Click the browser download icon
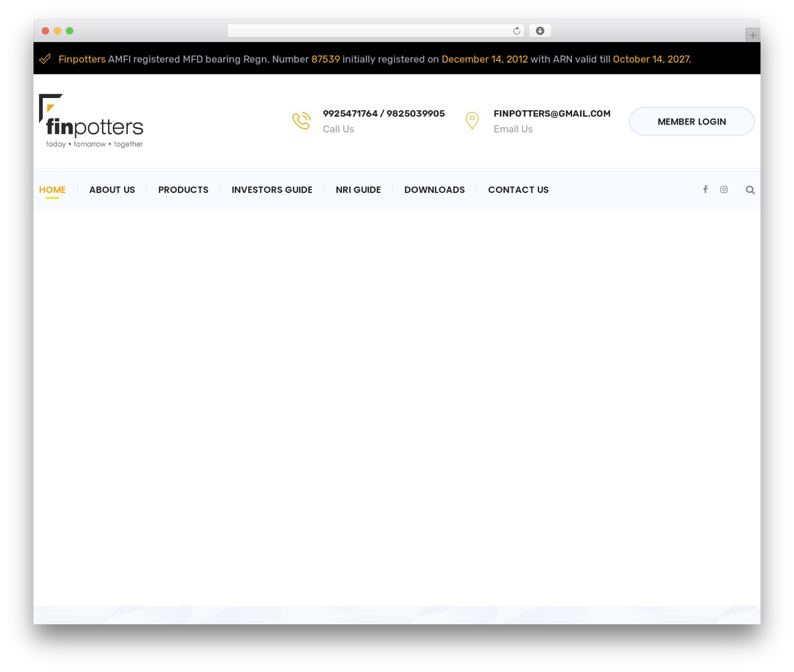Image resolution: width=794 pixels, height=672 pixels. point(540,31)
